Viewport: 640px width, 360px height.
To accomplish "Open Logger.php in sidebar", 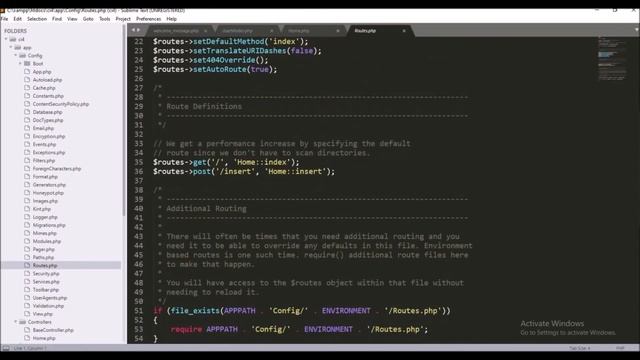I will click(45, 217).
